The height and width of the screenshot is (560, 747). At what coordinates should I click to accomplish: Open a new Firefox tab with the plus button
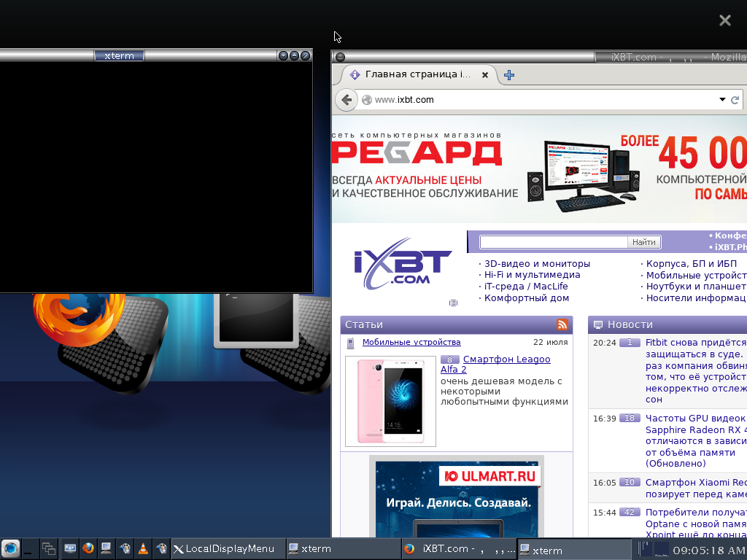click(x=508, y=75)
